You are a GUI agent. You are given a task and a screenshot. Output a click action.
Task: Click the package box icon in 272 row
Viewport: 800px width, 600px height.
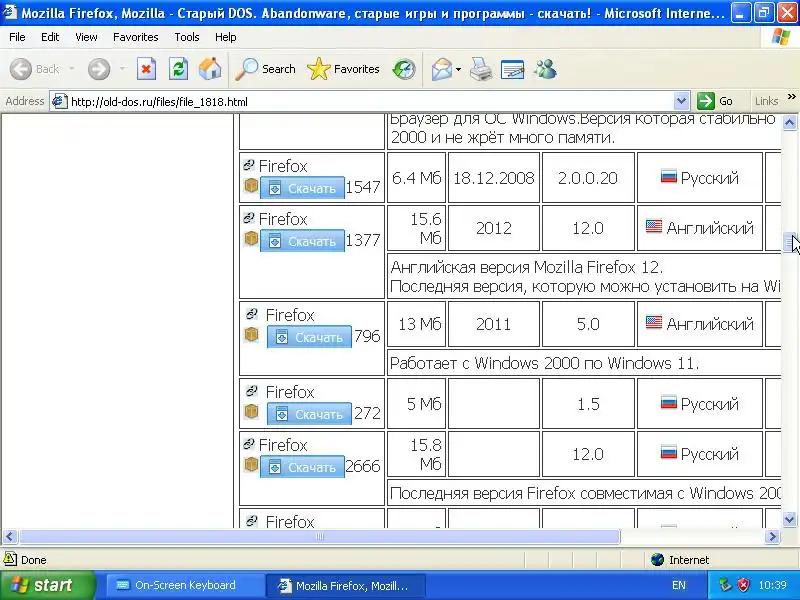click(251, 411)
